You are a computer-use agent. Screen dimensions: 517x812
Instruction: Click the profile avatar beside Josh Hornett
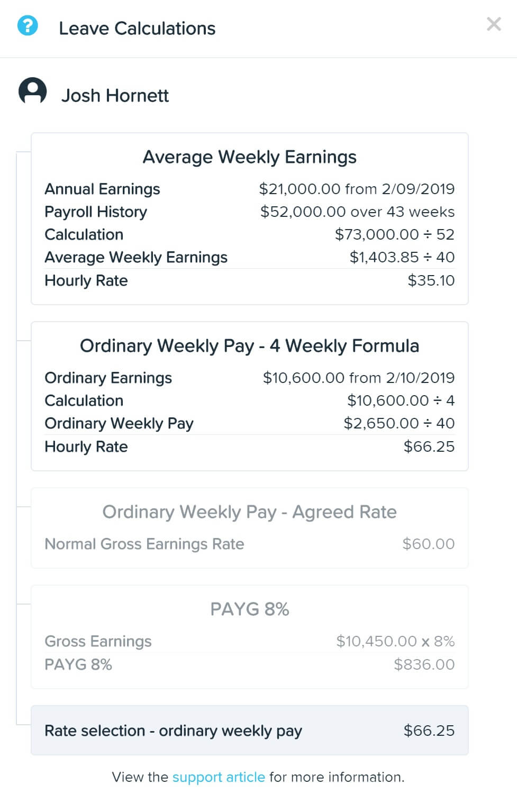pyautogui.click(x=33, y=91)
